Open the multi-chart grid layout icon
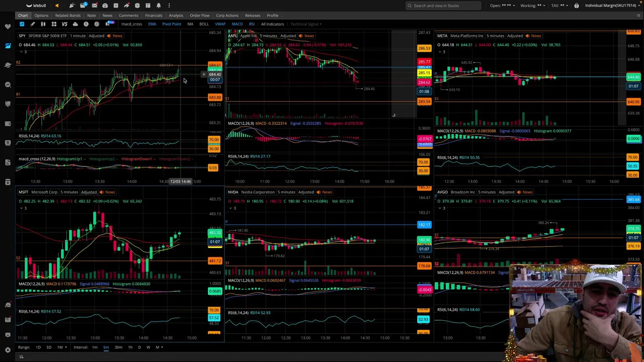Viewport: 644px width, 362px height. (54, 24)
